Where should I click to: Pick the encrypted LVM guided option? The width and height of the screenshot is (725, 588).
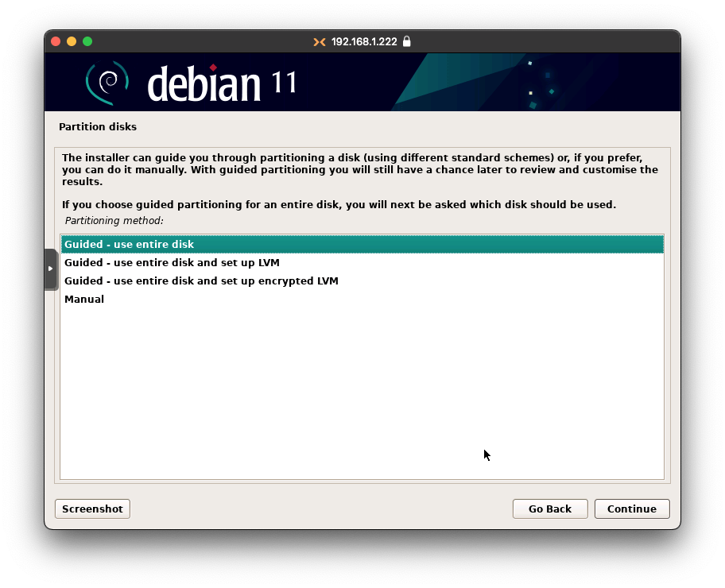201,281
